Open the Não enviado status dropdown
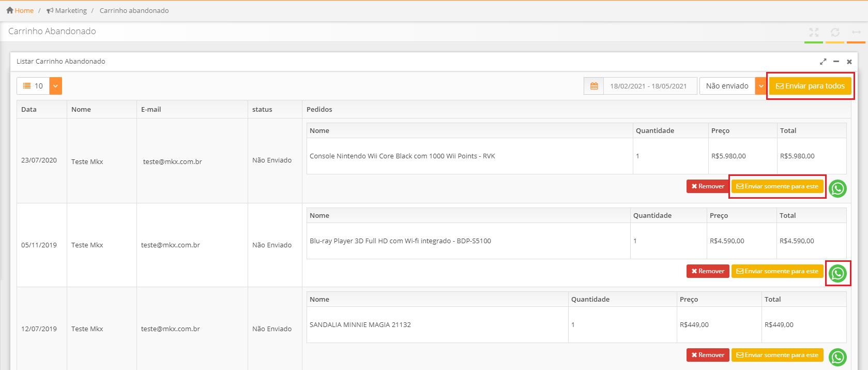The width and height of the screenshot is (868, 370). [x=760, y=86]
